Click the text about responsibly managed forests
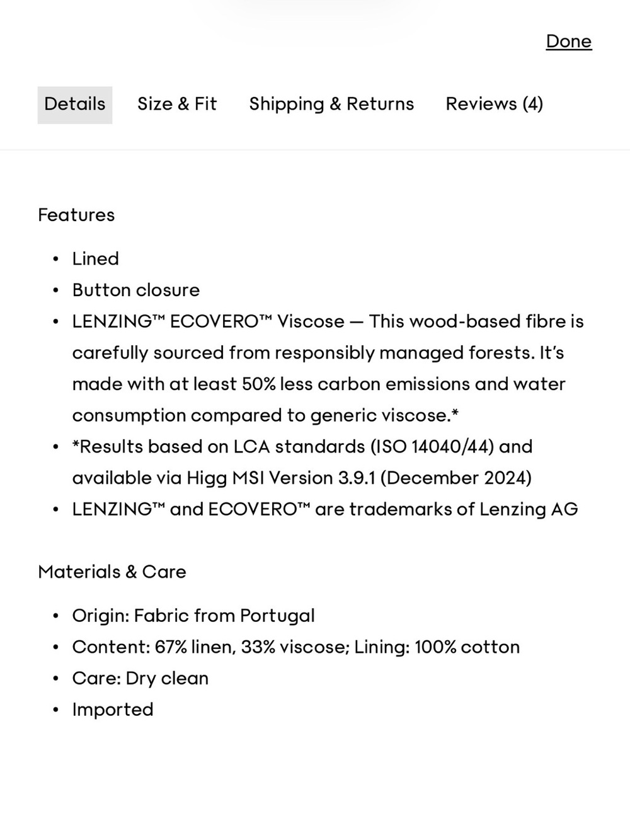 click(318, 352)
